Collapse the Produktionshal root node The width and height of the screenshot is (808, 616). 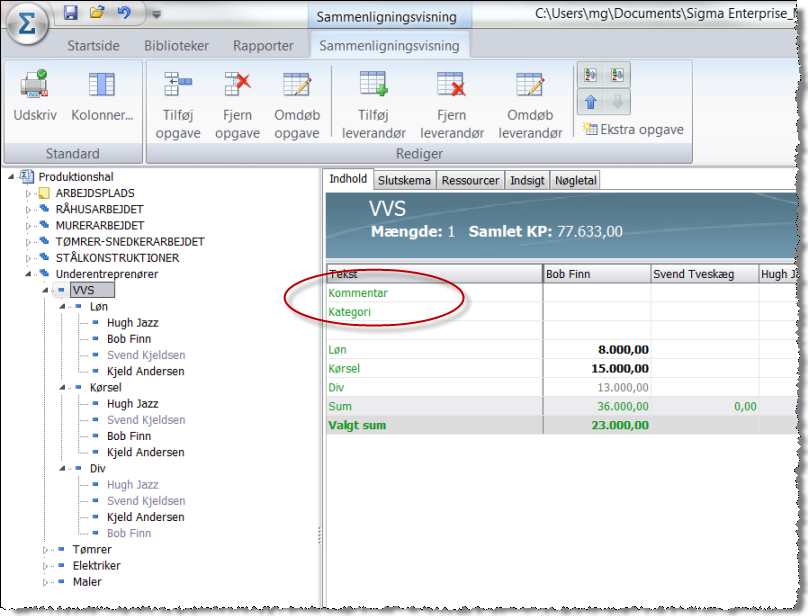tap(11, 177)
